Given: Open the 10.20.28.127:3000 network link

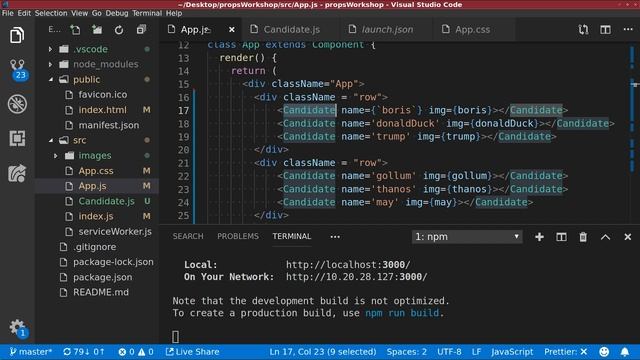Looking at the screenshot, I should click(357, 277).
